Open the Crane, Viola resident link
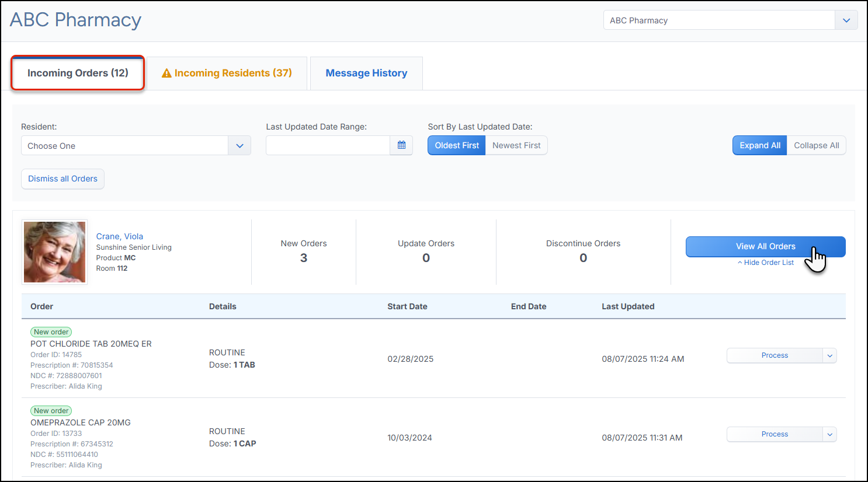 tap(119, 236)
